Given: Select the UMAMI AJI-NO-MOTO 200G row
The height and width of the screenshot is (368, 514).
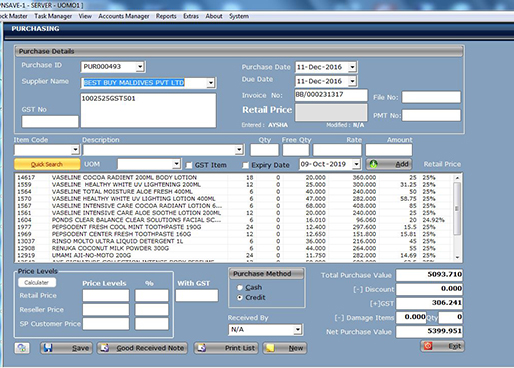Looking at the screenshot, I should (x=234, y=255).
